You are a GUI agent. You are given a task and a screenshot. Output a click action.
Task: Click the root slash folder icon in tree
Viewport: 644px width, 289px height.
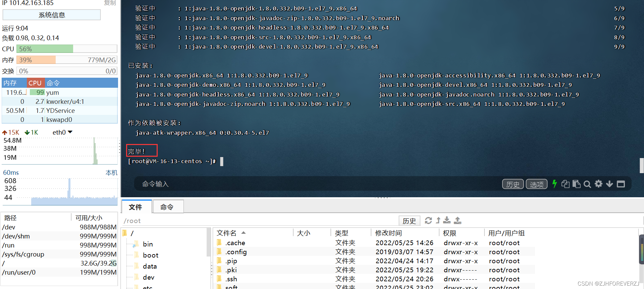tap(124, 233)
